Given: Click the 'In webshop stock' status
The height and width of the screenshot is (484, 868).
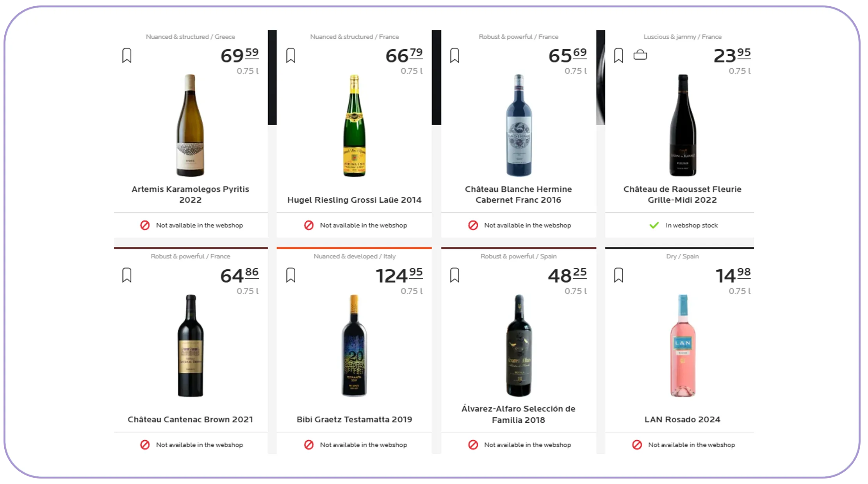Looking at the screenshot, I should [x=691, y=225].
